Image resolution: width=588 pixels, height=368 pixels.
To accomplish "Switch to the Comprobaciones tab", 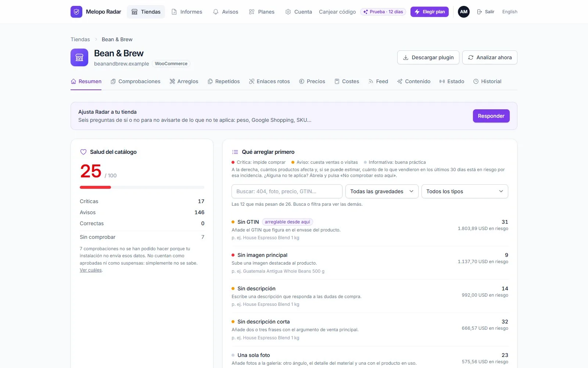I will pos(135,81).
